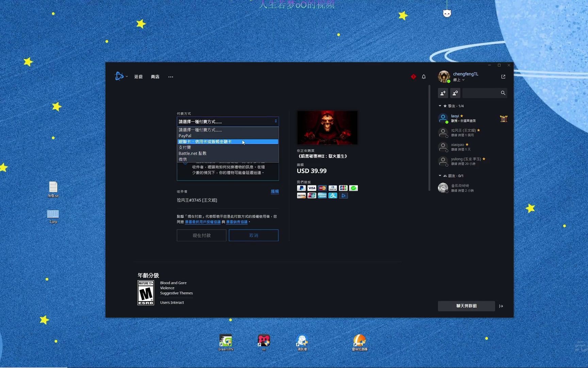The width and height of the screenshot is (588, 368).
Task: Open the 檢閱銷售協議 link
Action: (237, 222)
